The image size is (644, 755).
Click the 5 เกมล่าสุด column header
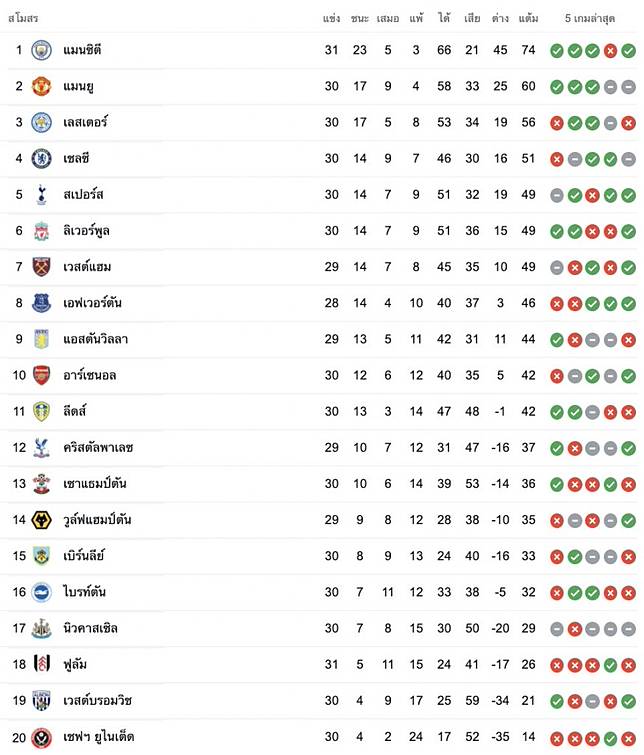[590, 18]
